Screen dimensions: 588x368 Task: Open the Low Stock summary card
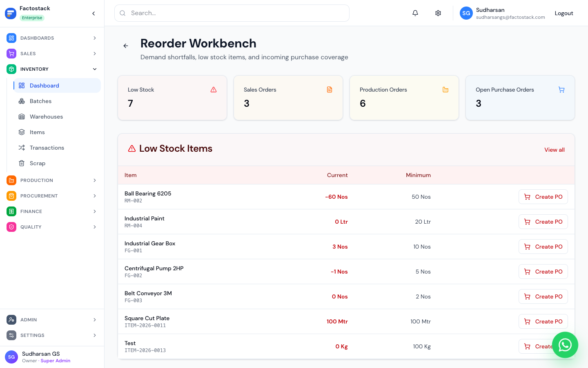(172, 98)
